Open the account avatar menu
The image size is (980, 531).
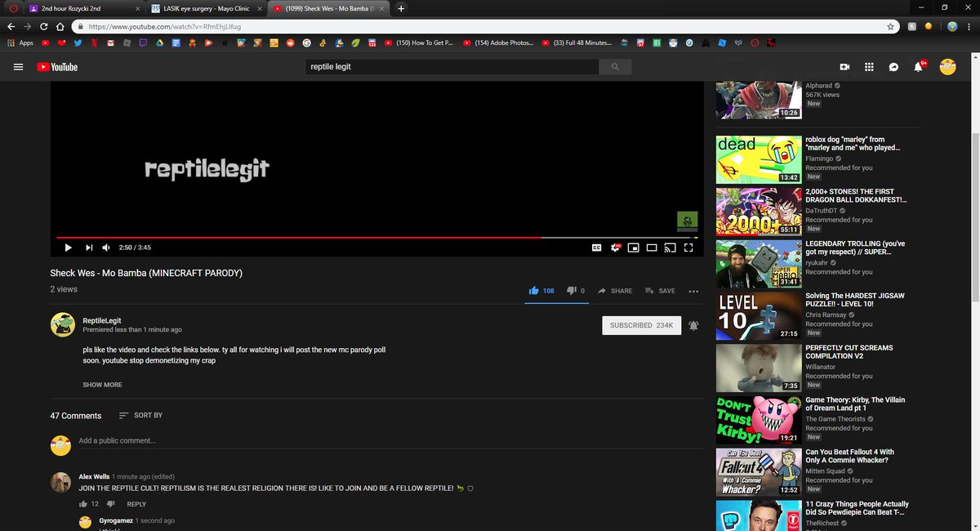(x=947, y=67)
